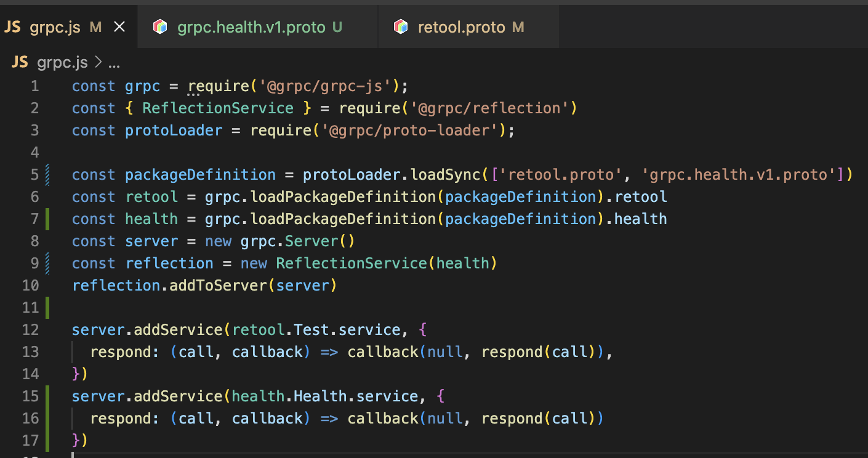Click the green added-line marker at line 7
This screenshot has height=458, width=868.
click(48, 219)
